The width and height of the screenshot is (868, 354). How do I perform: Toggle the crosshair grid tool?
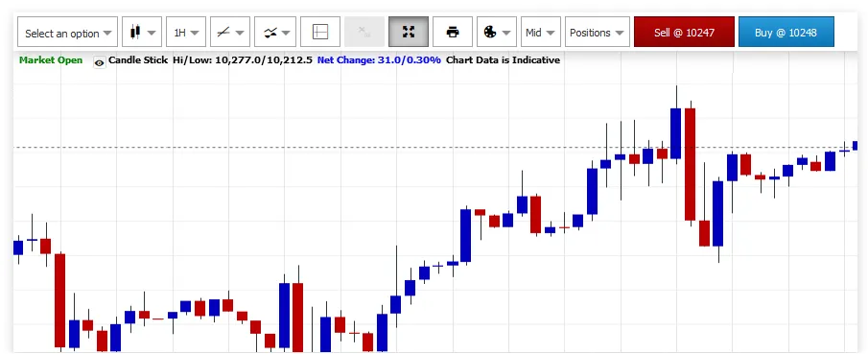[x=320, y=32]
